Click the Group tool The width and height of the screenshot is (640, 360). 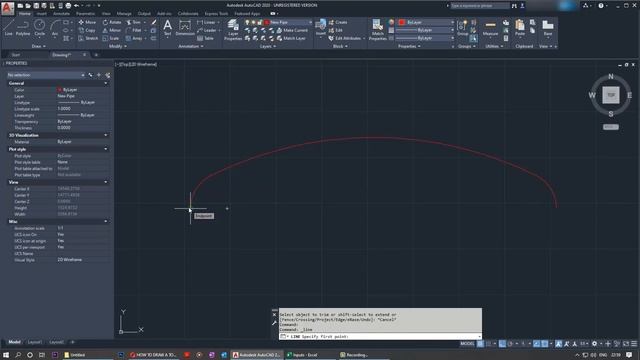click(x=462, y=28)
